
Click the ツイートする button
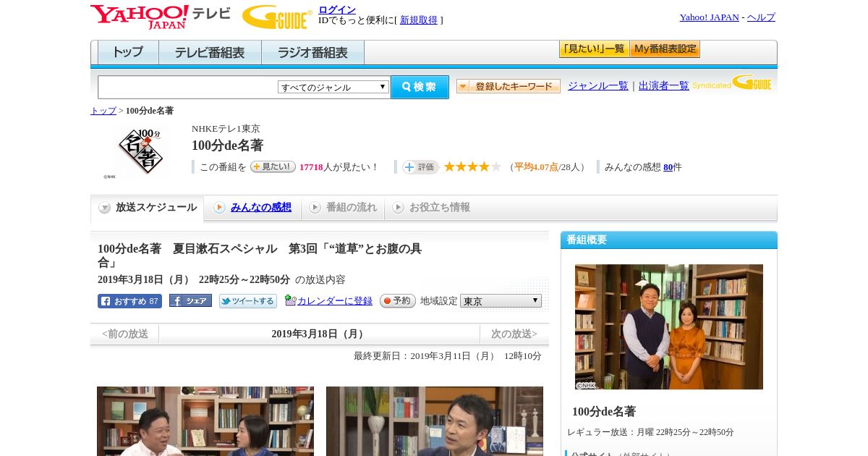(x=248, y=301)
